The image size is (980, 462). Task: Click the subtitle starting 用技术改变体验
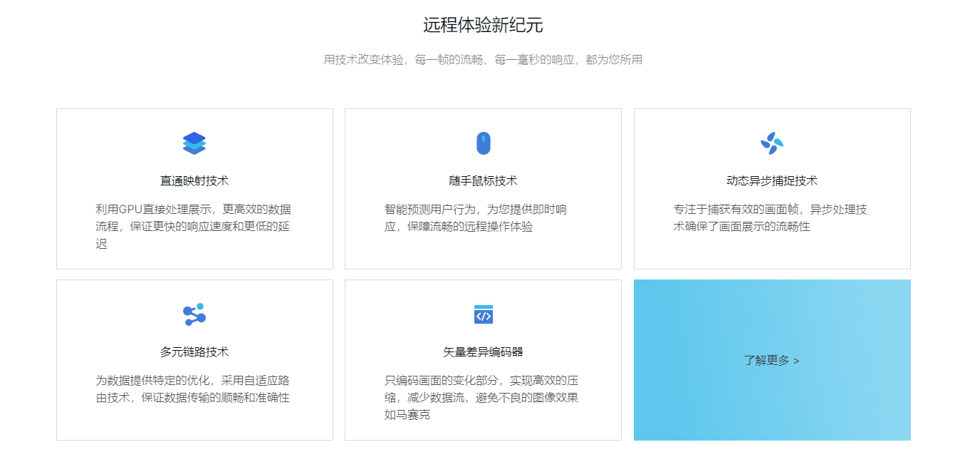(483, 60)
